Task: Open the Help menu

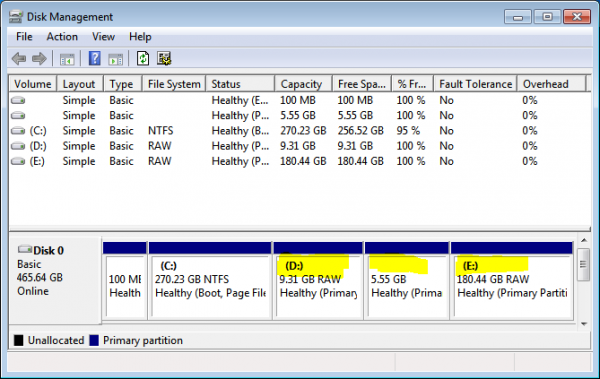Action: tap(140, 37)
